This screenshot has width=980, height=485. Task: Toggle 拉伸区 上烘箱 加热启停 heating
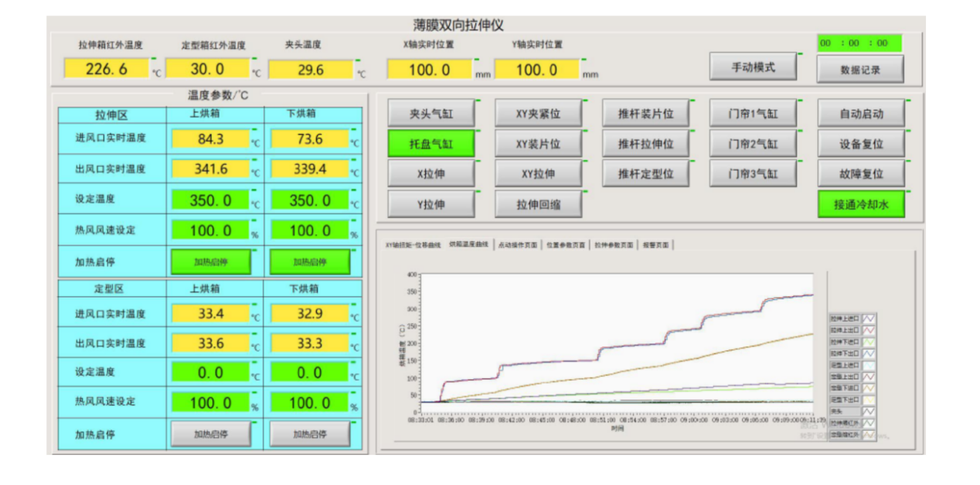(211, 262)
